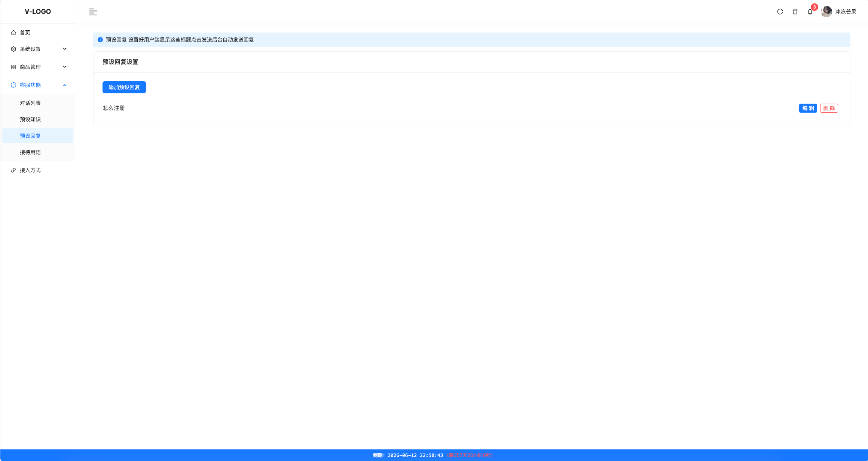Open the 预设知识 menu item
868x461 pixels.
point(30,119)
